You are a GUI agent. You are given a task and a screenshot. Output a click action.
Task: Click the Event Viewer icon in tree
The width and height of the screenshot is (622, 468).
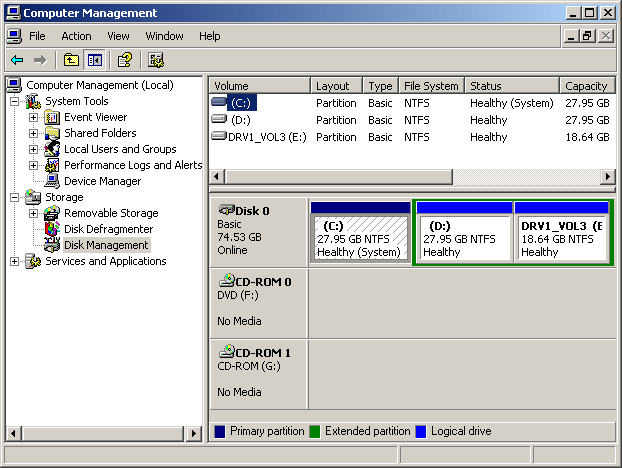point(52,117)
